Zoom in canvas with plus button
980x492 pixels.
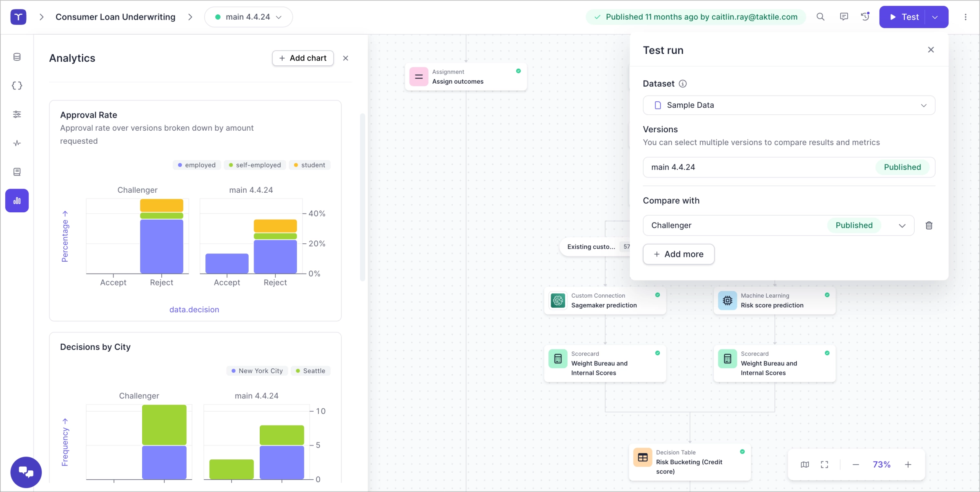(x=908, y=465)
